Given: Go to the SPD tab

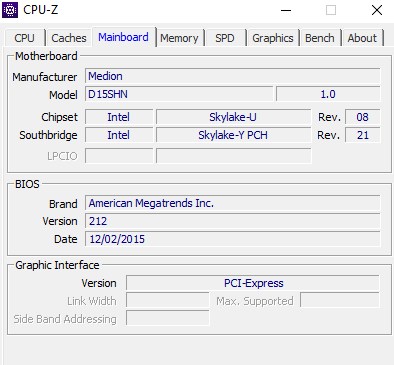Looking at the screenshot, I should 225,38.
